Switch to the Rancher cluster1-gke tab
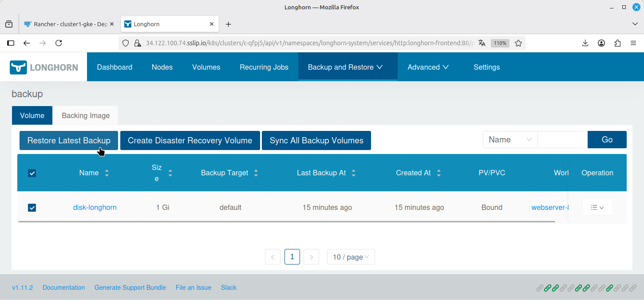Viewport: 644px width, 300px height. (x=69, y=24)
